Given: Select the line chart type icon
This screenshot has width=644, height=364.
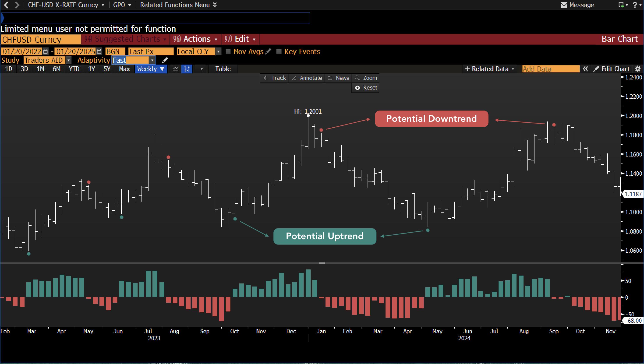Looking at the screenshot, I should point(175,69).
